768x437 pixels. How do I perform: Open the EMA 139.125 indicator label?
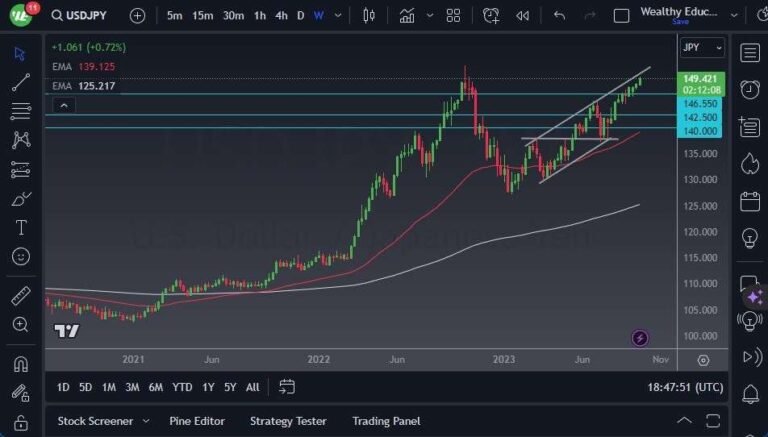[84, 67]
